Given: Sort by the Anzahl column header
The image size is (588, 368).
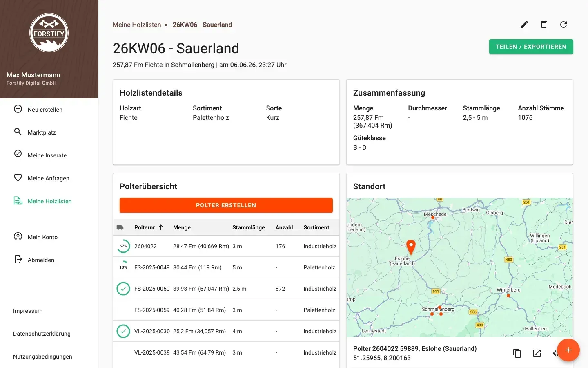Looking at the screenshot, I should point(284,227).
